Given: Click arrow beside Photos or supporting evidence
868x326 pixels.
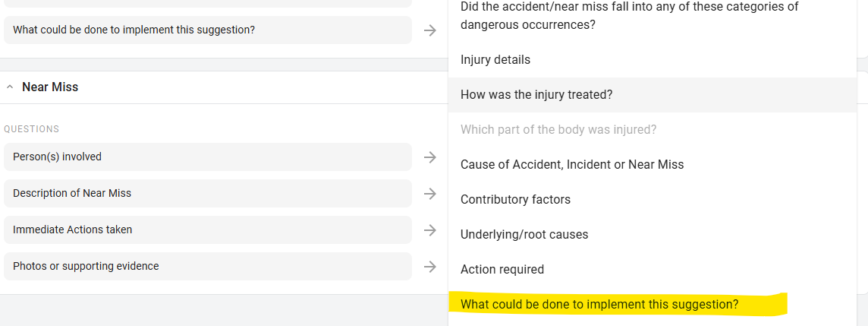Looking at the screenshot, I should (x=430, y=267).
